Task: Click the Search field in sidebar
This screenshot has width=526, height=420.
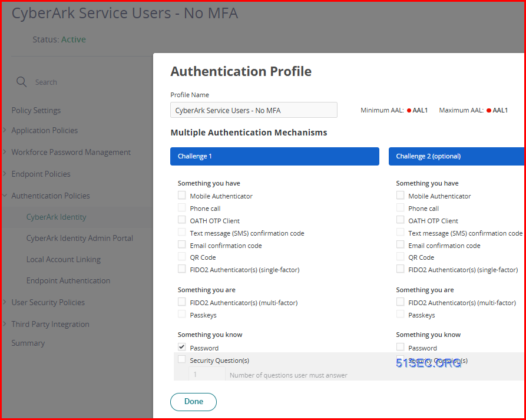Action: click(46, 82)
